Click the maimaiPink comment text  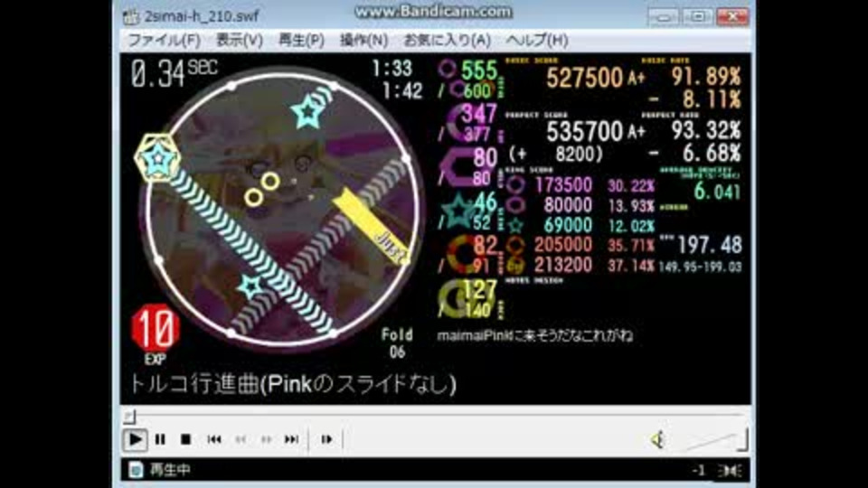[x=534, y=335]
